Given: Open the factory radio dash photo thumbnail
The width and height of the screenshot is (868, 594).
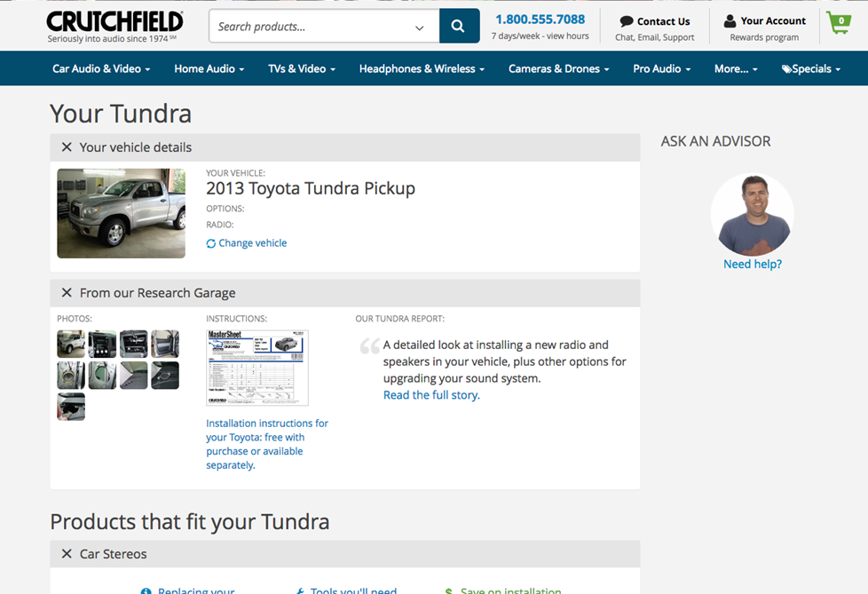Looking at the screenshot, I should 102,345.
